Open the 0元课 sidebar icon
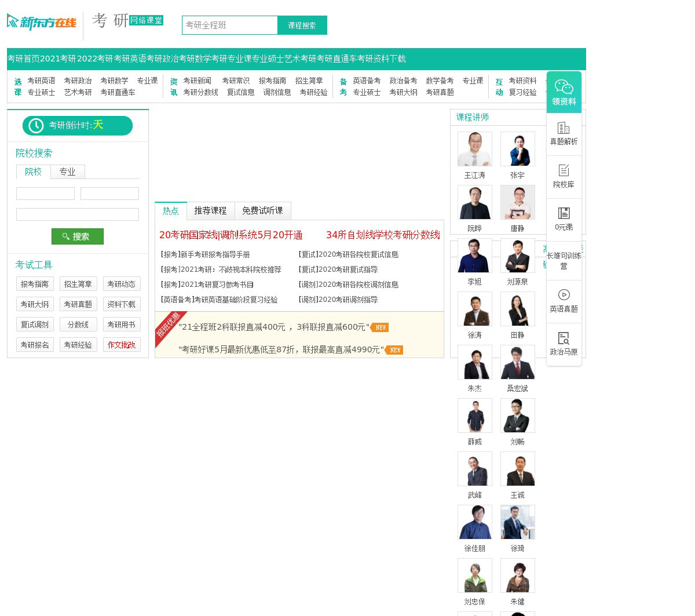This screenshot has width=695, height=616. pyautogui.click(x=564, y=213)
